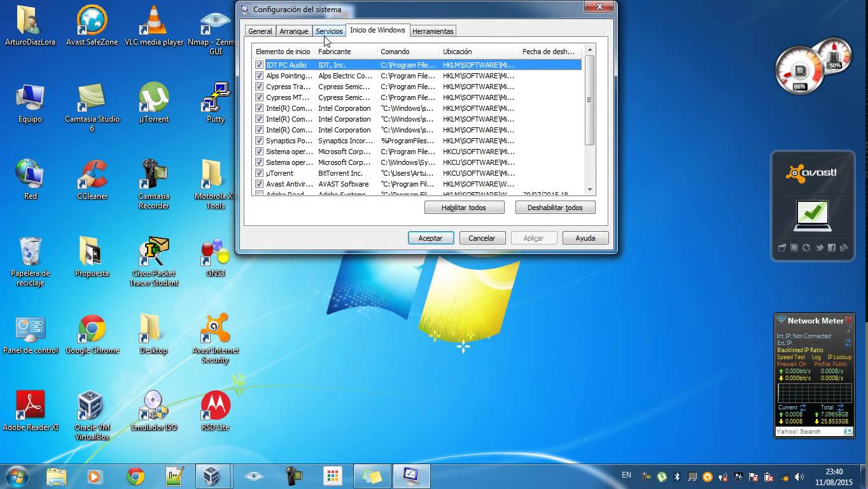The image size is (868, 489).
Task: Click the Bluetooth tray icon
Action: pyautogui.click(x=677, y=476)
